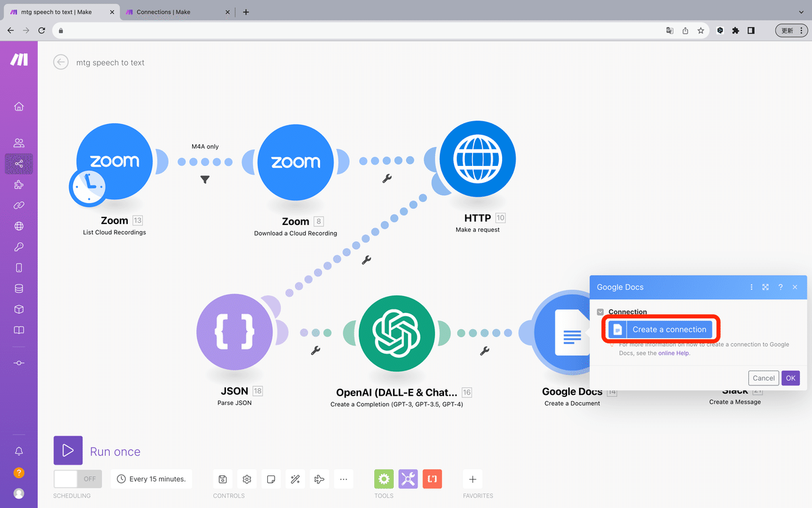Open Connections link icon in sidebar
Viewport: 812px width, 508px height.
[19, 205]
